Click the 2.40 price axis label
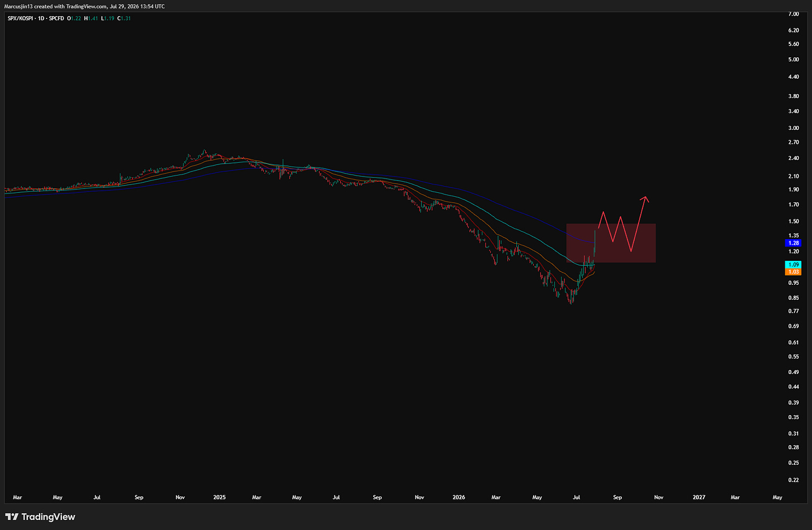The width and height of the screenshot is (812, 530). pos(793,158)
